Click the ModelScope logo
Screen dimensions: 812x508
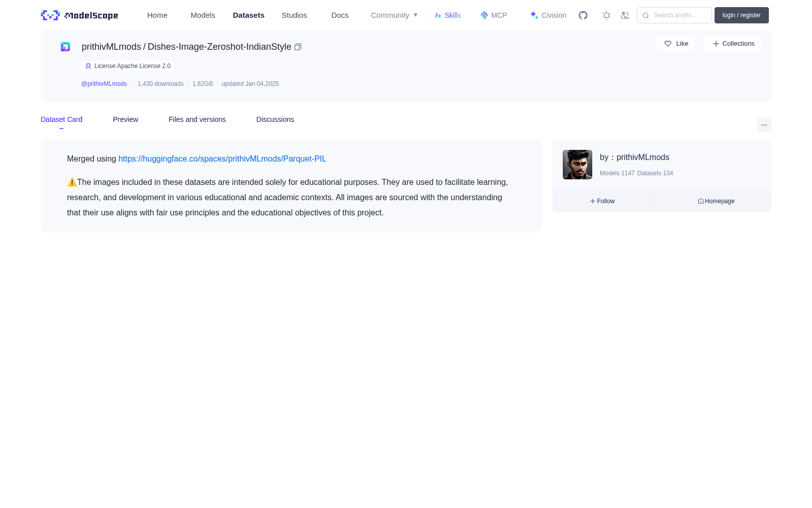click(79, 15)
